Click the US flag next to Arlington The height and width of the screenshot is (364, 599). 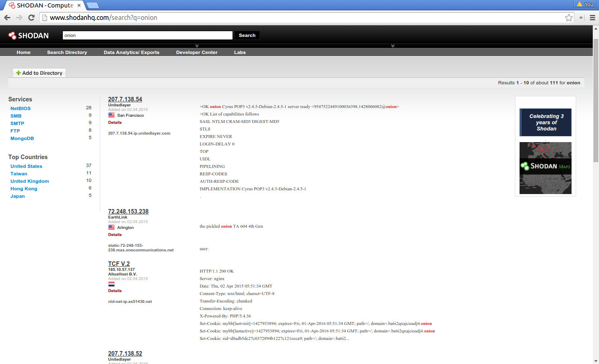tap(111, 227)
